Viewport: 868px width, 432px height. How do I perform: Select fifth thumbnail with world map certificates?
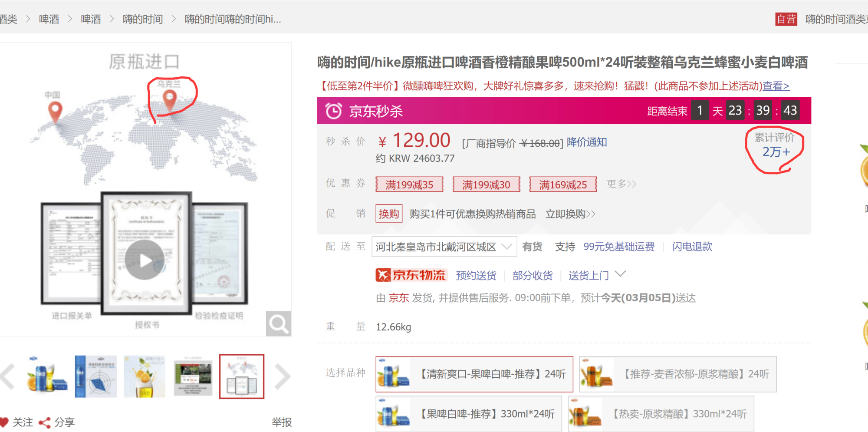[242, 376]
